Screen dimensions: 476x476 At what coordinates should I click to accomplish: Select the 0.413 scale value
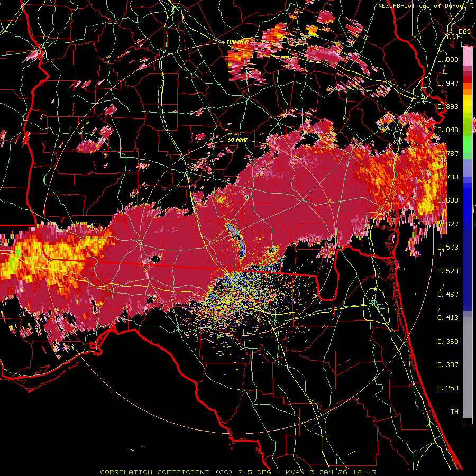[448, 318]
